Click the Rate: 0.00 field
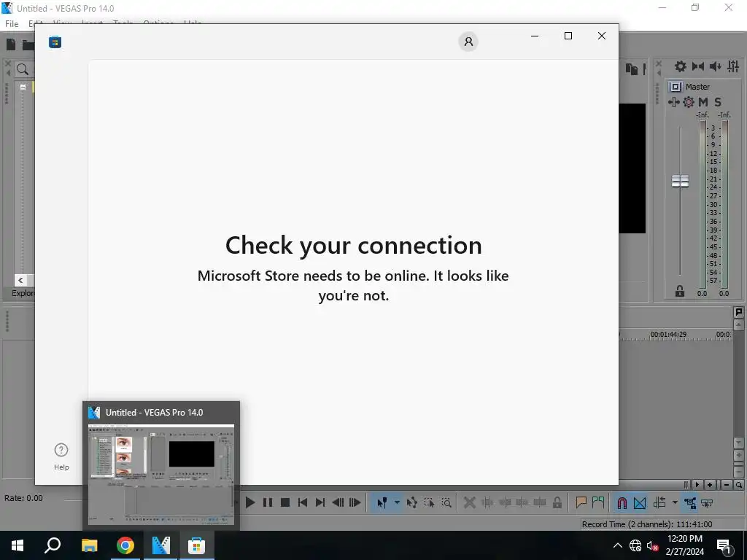The height and width of the screenshot is (560, 747). click(x=23, y=498)
